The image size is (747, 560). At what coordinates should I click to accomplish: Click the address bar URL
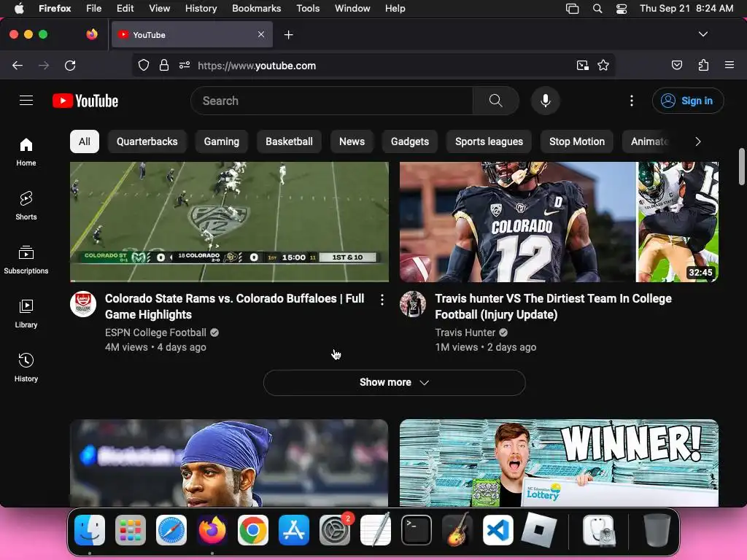(257, 66)
